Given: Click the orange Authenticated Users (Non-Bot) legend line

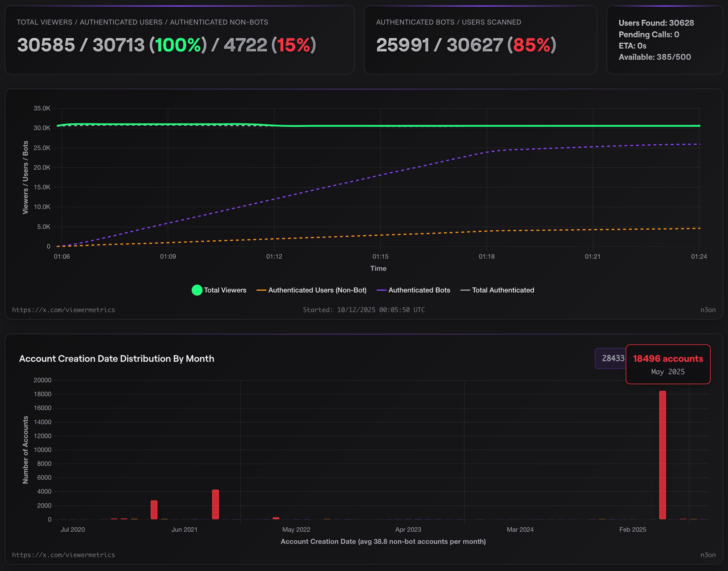Looking at the screenshot, I should (261, 290).
